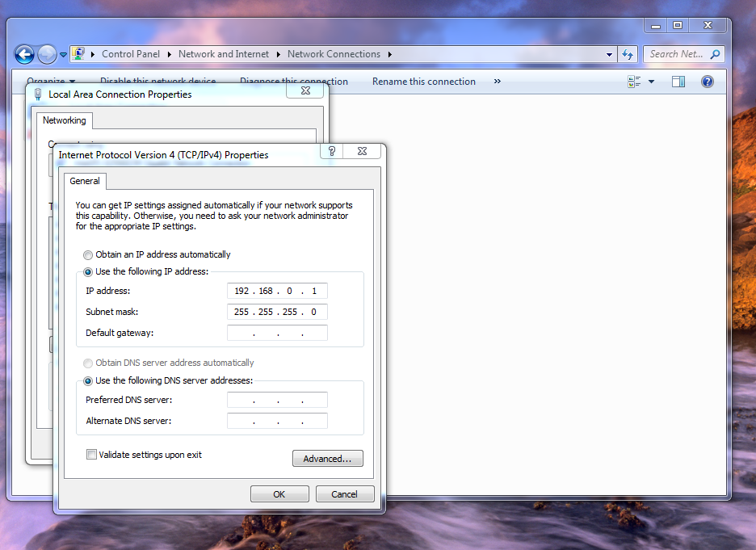
Task: Open the Advanced TCP/IP settings
Action: click(x=327, y=458)
